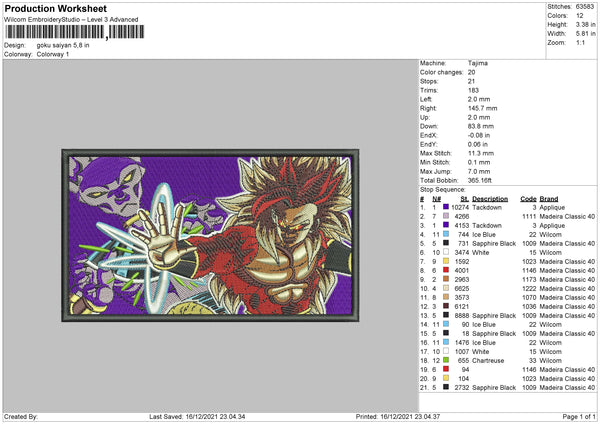600x424 pixels.
Task: Click Width value 5.81 in
Action: tap(585, 34)
